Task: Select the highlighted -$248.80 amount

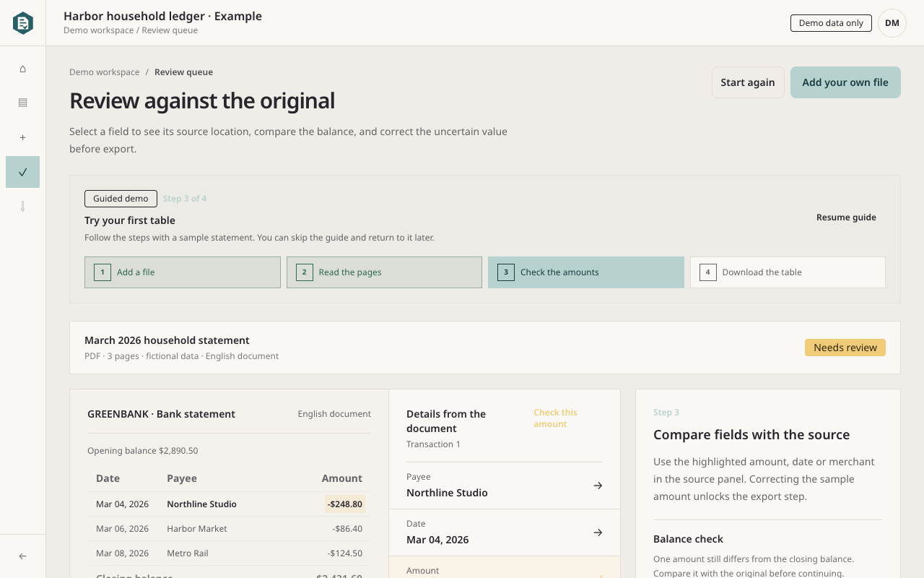Action: 345,504
